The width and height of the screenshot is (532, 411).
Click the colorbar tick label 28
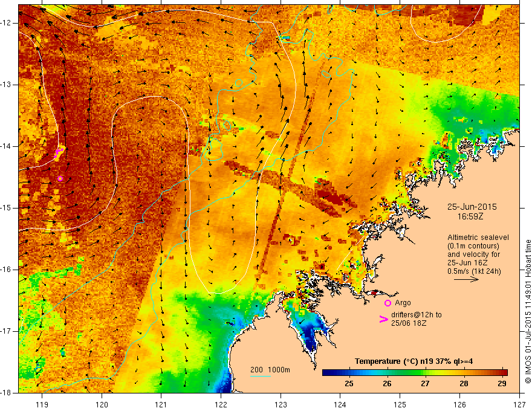point(464,384)
